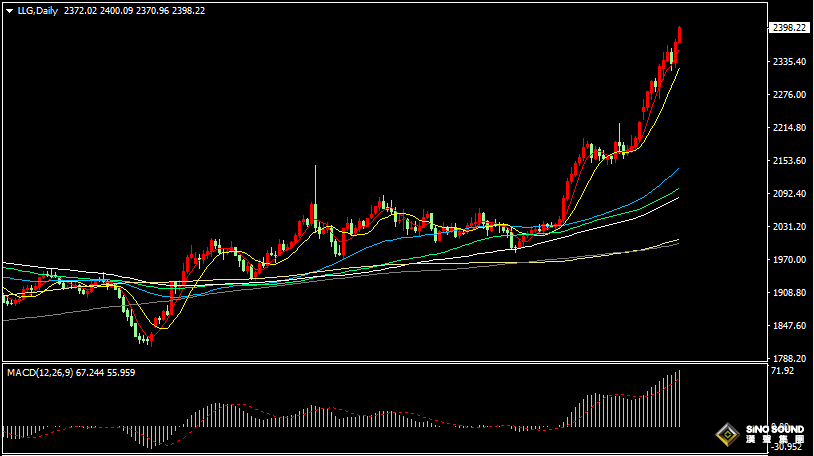The width and height of the screenshot is (814, 456).
Task: Click the 2153.60 price axis label
Action: tap(790, 161)
